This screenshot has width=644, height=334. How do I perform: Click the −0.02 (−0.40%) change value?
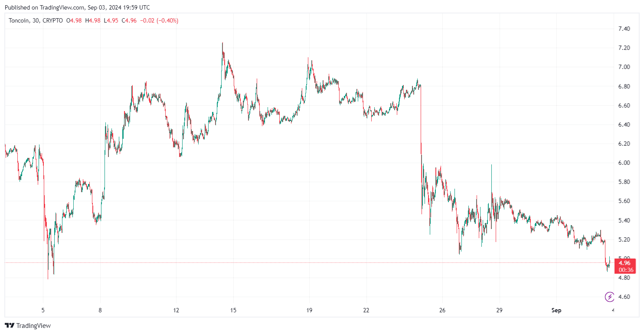[160, 20]
